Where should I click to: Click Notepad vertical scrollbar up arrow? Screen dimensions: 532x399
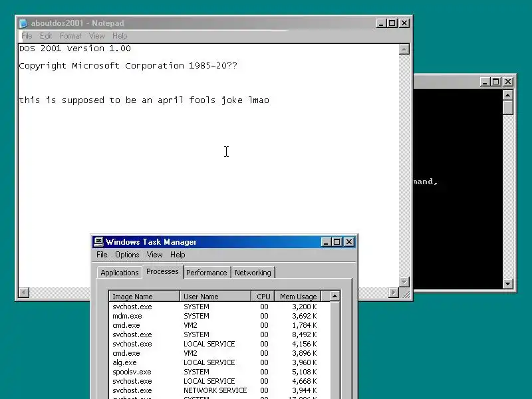[x=404, y=49]
